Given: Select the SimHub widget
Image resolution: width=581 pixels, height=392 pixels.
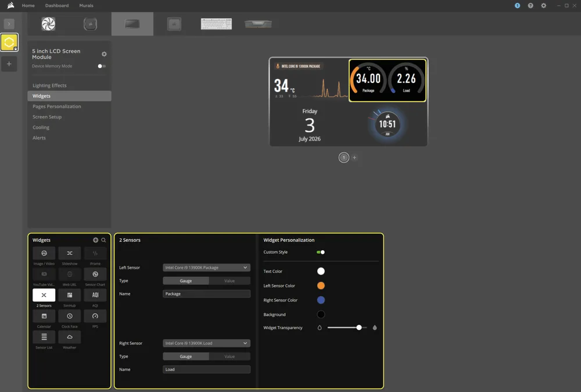Looking at the screenshot, I should [69, 295].
